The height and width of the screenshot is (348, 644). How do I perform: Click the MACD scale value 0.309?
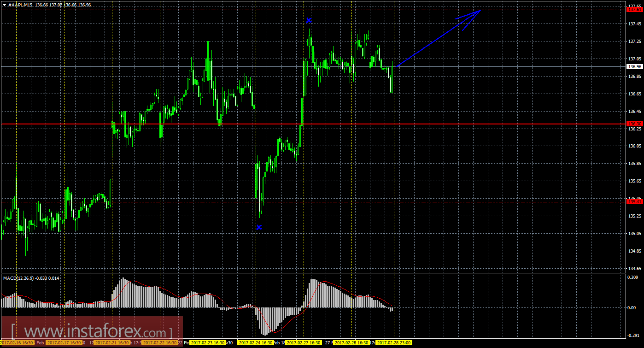pyautogui.click(x=633, y=277)
